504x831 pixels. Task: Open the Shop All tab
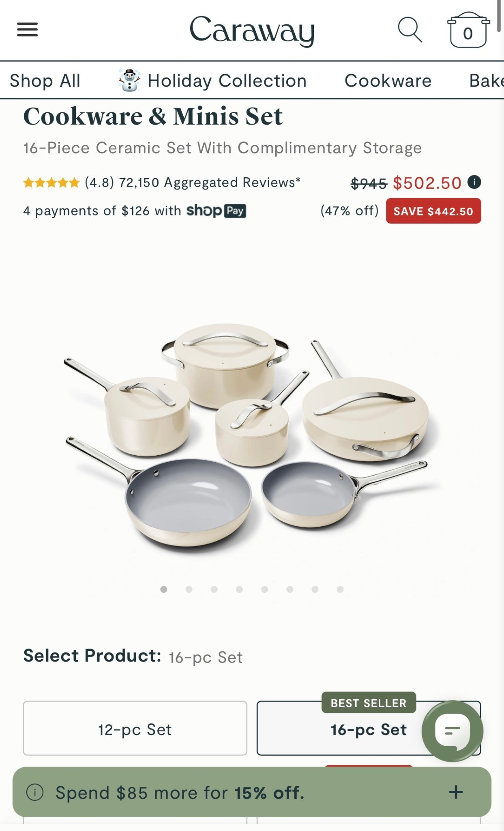coord(45,80)
